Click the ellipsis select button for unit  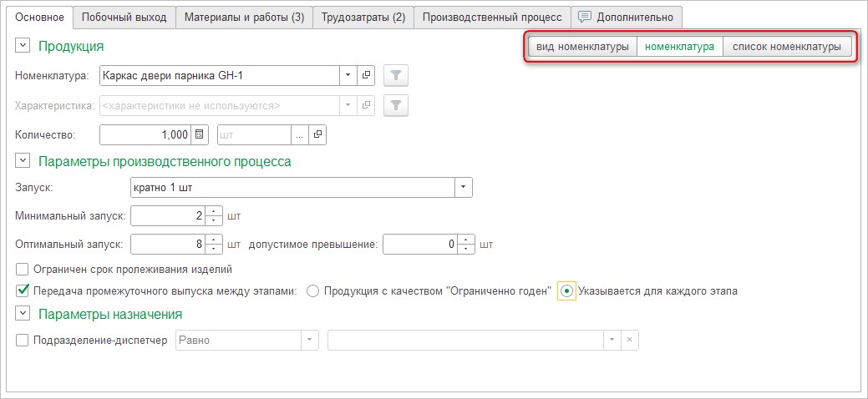click(x=300, y=134)
